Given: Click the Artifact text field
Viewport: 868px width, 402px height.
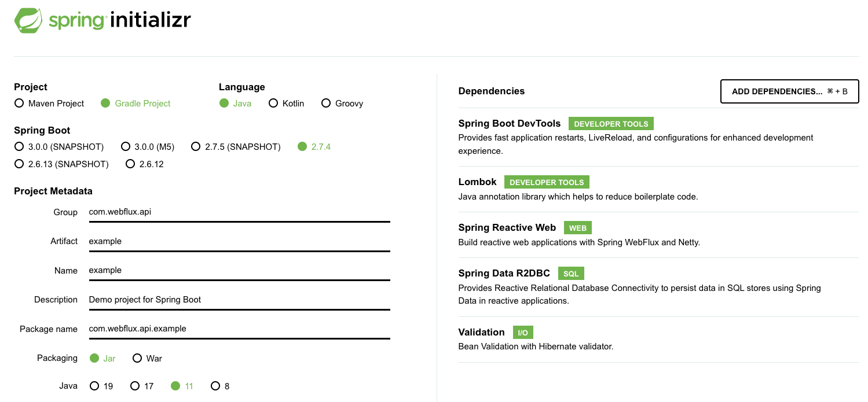Looking at the screenshot, I should coord(239,241).
